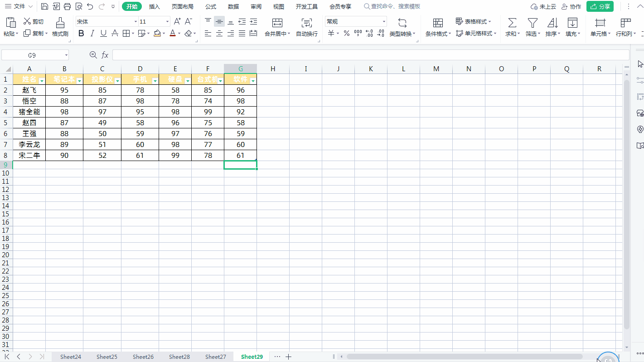Toggle Underline formatting button
Screen dimensions: 644x362
pyautogui.click(x=103, y=33)
